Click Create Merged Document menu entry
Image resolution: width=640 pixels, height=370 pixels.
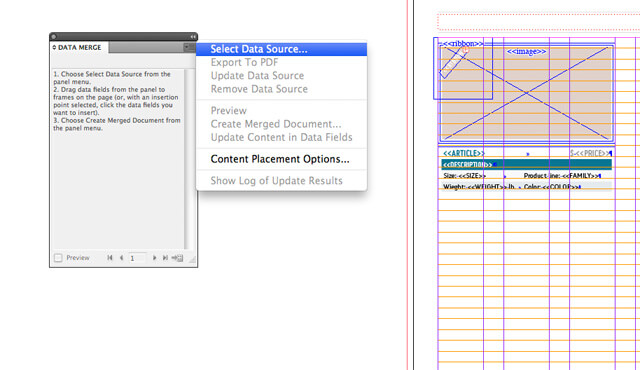pyautogui.click(x=281, y=124)
